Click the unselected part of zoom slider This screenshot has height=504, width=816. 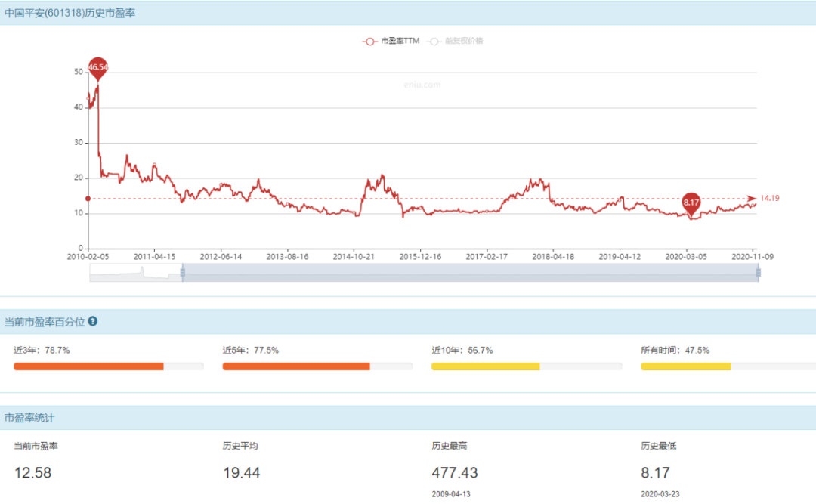coord(135,273)
